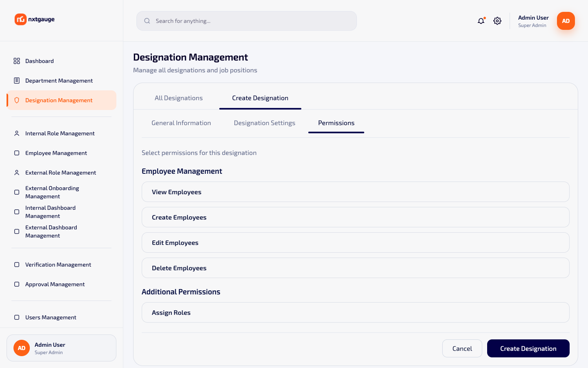This screenshot has height=368, width=588.
Task: Switch to the All Designations tab
Action: click(178, 98)
